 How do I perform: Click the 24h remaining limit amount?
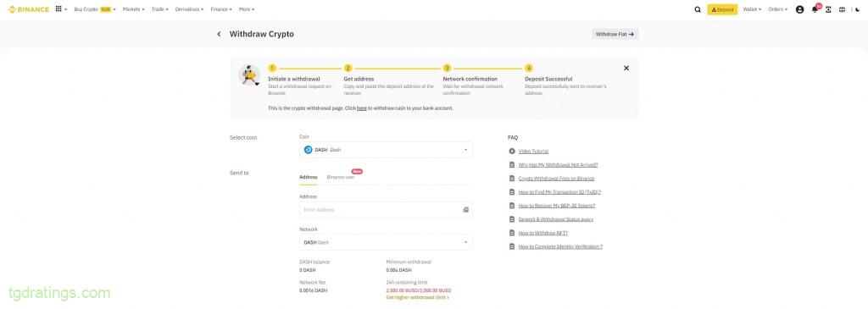(x=419, y=290)
